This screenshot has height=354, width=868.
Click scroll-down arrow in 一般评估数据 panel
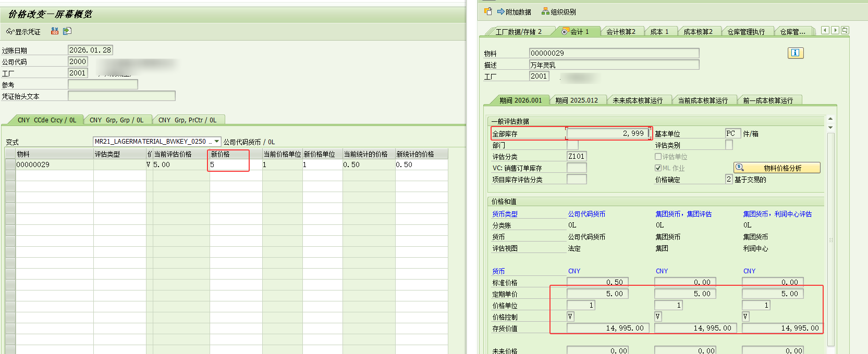pyautogui.click(x=830, y=128)
